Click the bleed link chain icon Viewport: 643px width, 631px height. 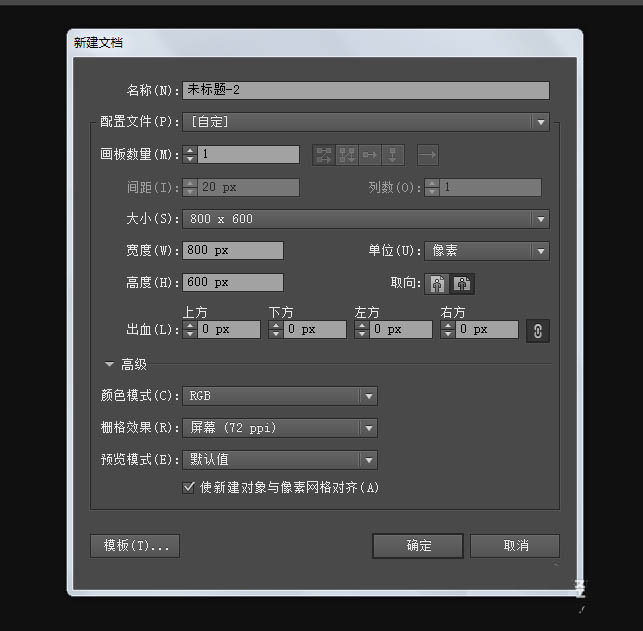[x=537, y=330]
